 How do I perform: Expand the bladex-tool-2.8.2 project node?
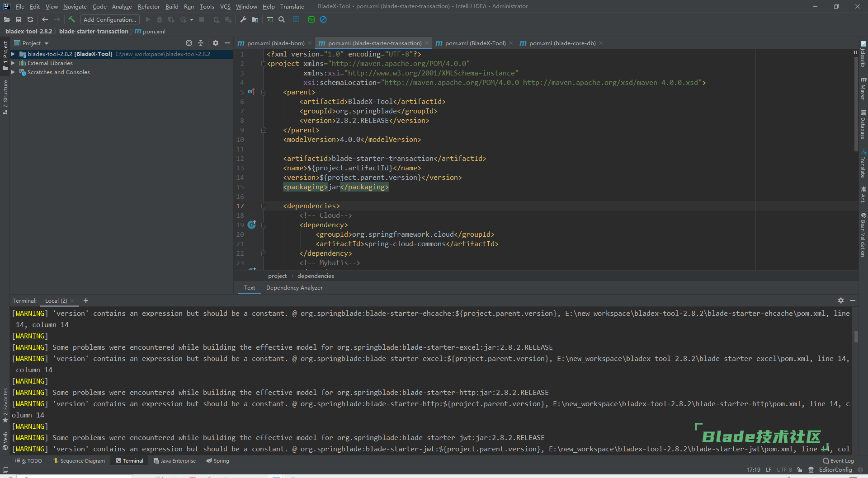pyautogui.click(x=13, y=54)
